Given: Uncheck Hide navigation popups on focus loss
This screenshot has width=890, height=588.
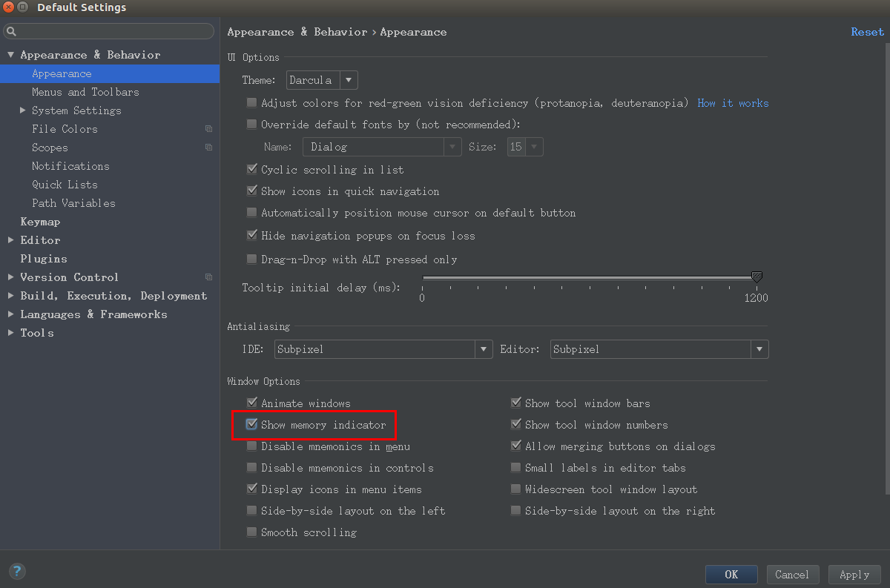Looking at the screenshot, I should 252,236.
